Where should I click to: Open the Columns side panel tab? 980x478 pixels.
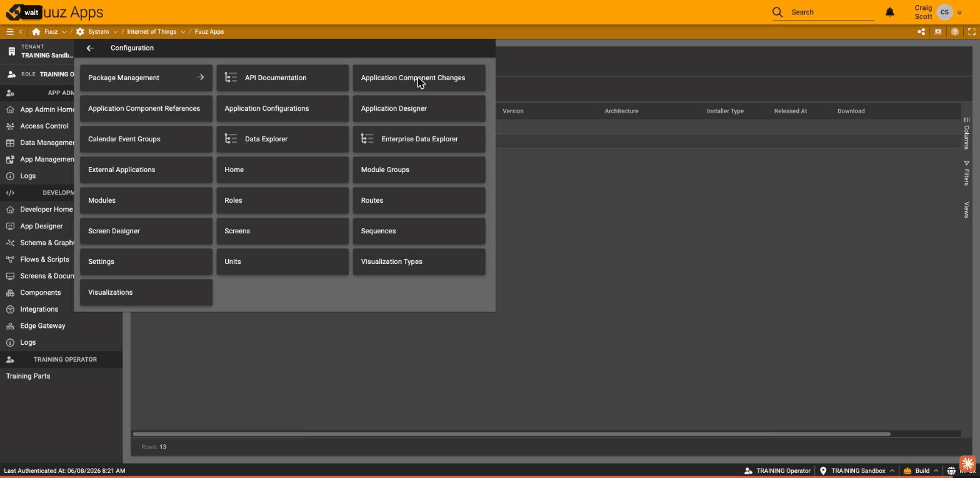point(966,133)
